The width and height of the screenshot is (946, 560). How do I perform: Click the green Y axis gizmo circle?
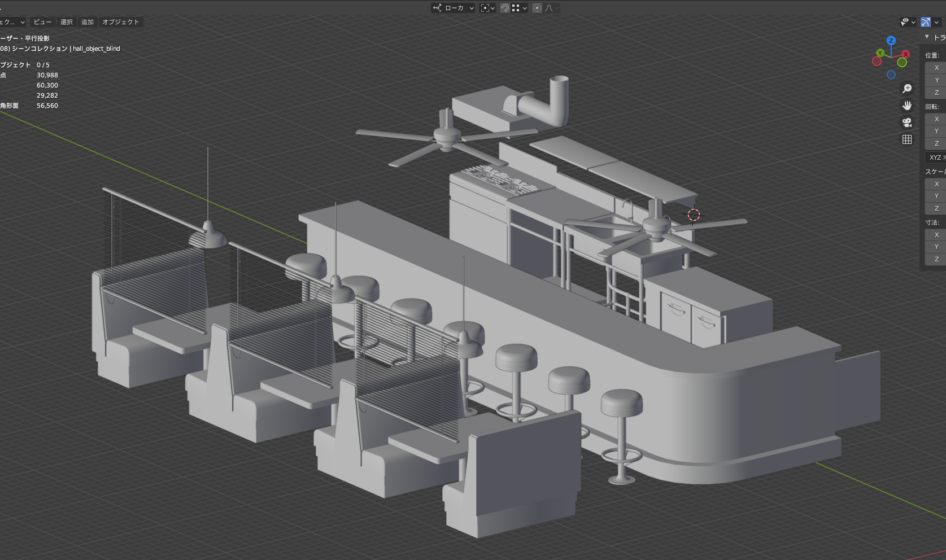click(x=880, y=53)
